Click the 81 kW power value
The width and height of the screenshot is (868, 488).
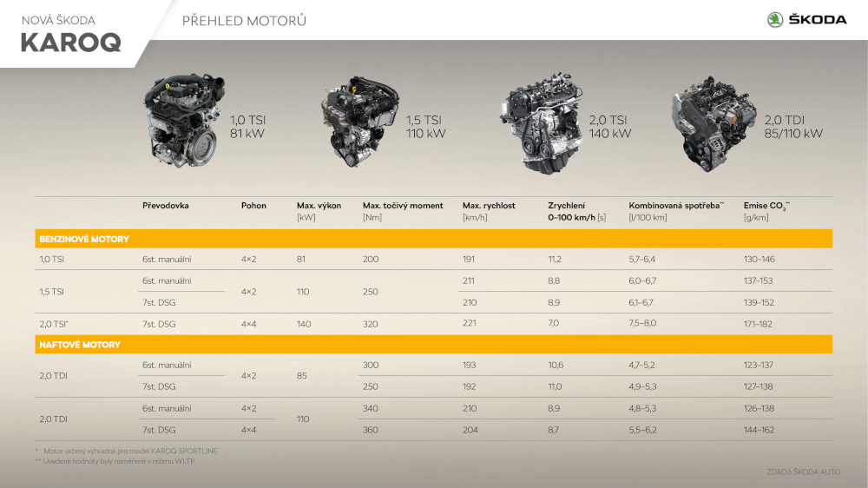(x=301, y=260)
